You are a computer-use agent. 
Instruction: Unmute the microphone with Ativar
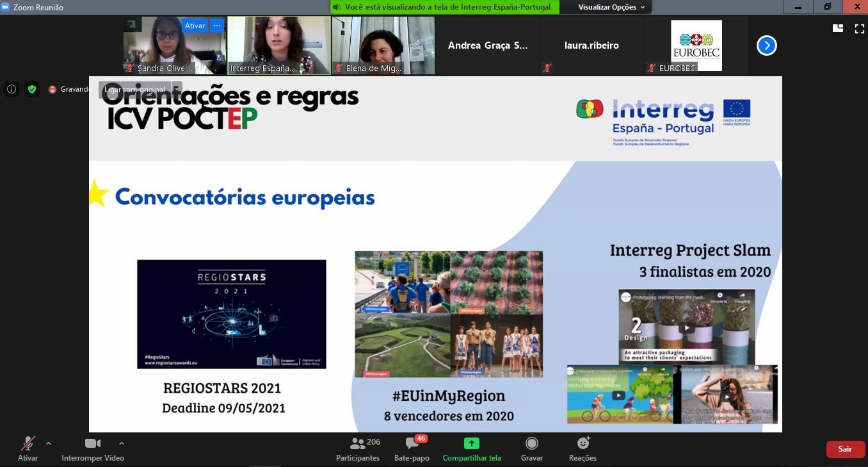click(28, 449)
